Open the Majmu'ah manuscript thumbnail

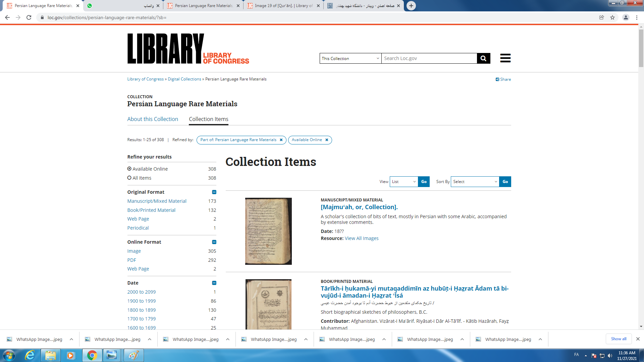coord(268,231)
